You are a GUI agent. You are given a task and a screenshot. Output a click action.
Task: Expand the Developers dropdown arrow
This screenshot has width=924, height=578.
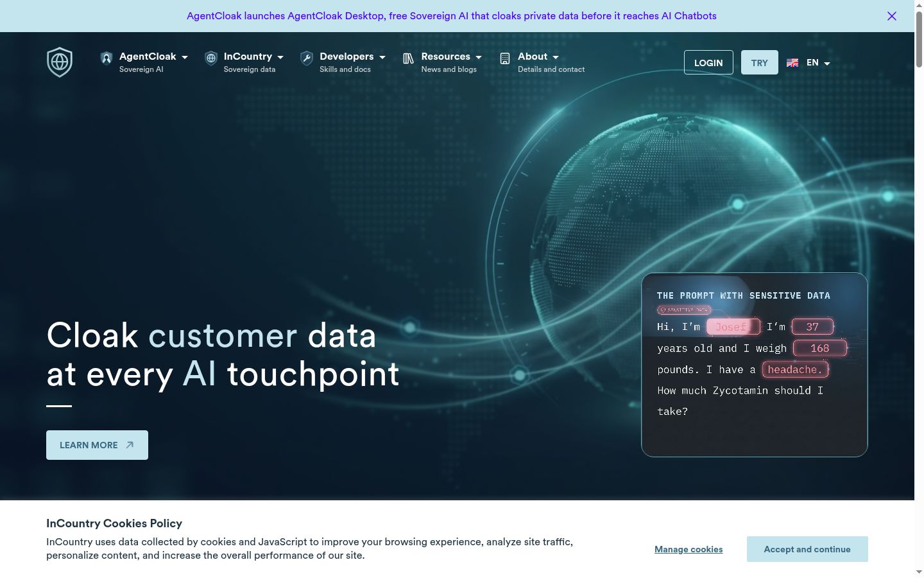[x=382, y=57]
